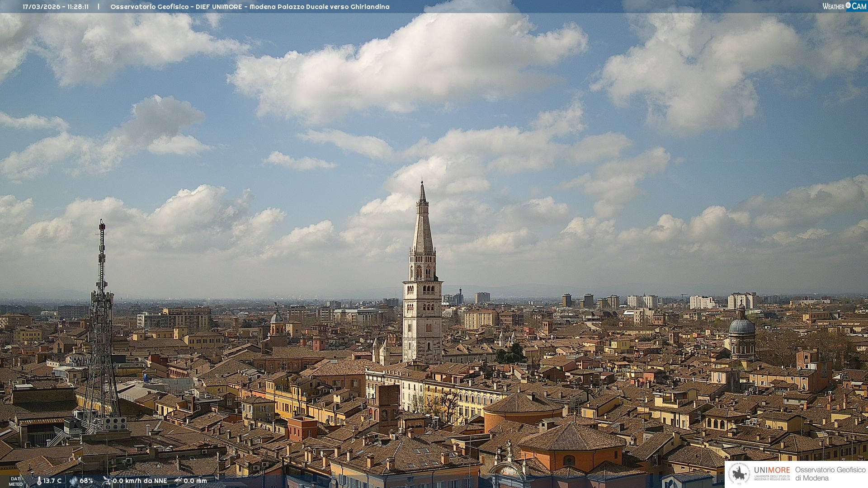
Task: Click the 0.0 km/h da NNE wind reading
Action: [140, 481]
